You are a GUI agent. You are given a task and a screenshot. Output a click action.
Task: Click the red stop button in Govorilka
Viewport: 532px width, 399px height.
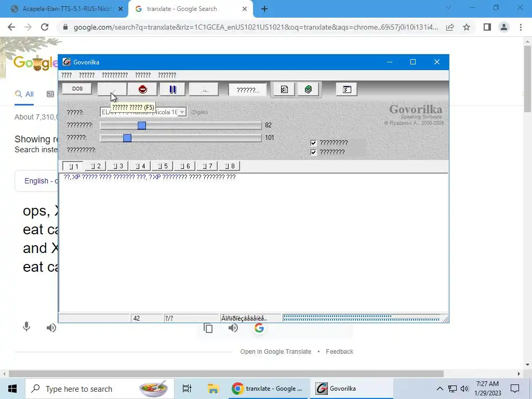[142, 89]
